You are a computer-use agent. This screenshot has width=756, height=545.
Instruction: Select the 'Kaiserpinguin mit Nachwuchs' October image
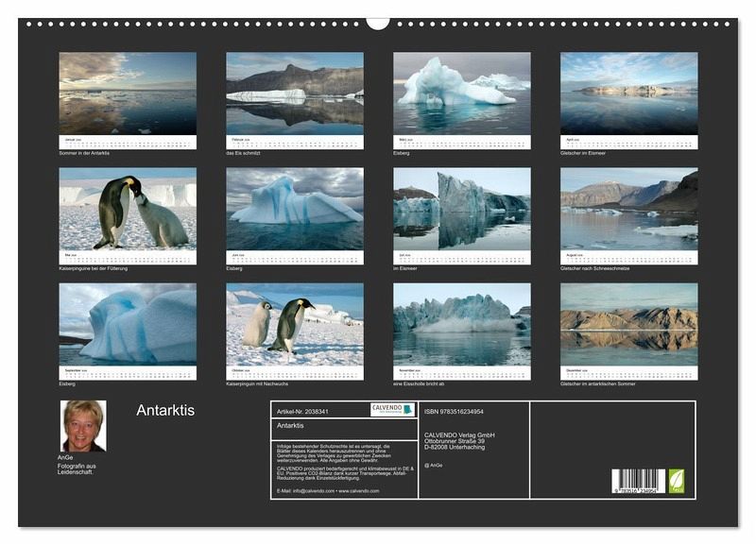coord(294,325)
